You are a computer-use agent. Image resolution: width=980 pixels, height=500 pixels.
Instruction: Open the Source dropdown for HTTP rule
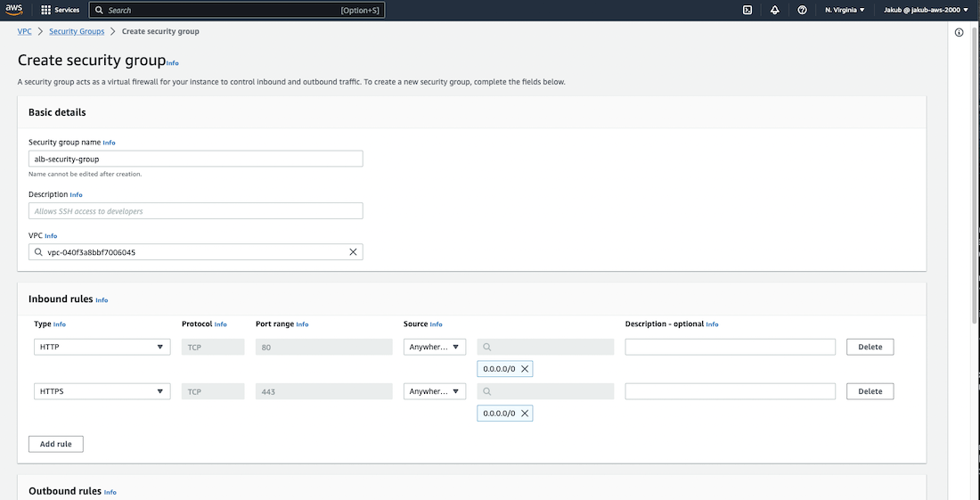point(434,347)
